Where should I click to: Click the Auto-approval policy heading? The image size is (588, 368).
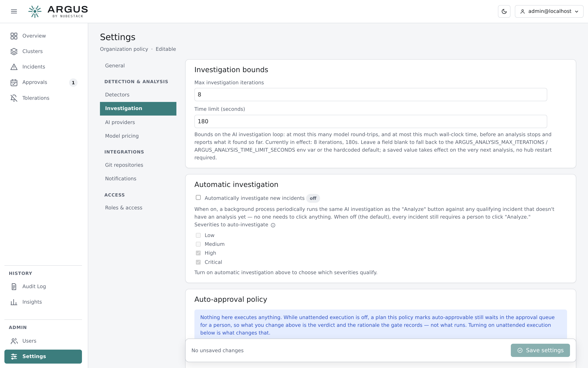coord(231,299)
